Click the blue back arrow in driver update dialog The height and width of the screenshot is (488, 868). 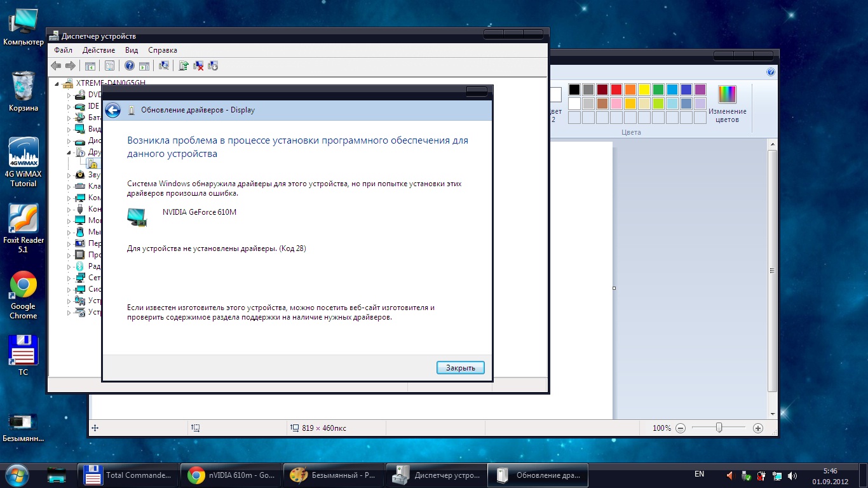click(x=112, y=111)
